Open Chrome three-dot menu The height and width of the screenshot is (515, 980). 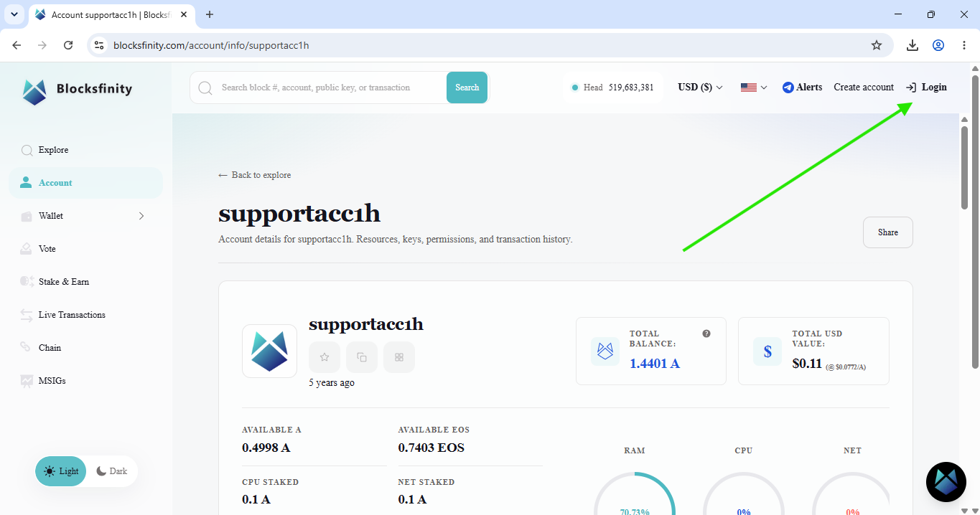pos(964,45)
